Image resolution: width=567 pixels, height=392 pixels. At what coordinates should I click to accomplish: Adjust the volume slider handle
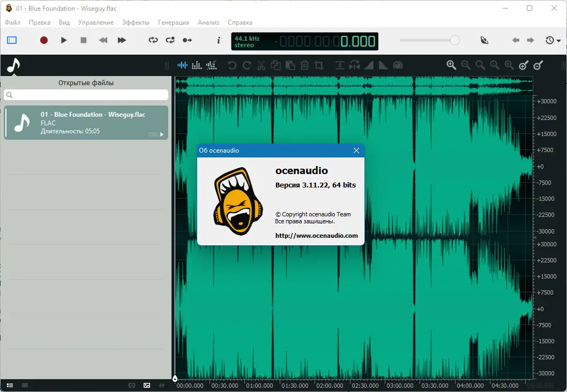point(454,40)
